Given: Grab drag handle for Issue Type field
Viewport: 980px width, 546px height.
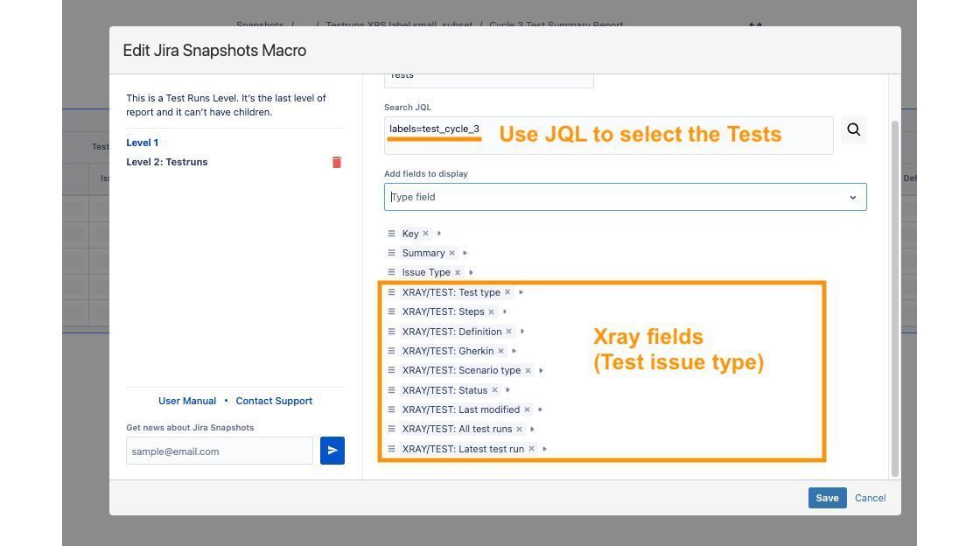Looking at the screenshot, I should (x=391, y=272).
